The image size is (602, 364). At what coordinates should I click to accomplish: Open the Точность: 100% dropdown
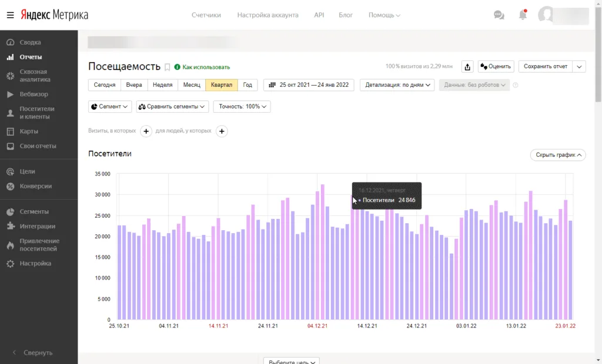point(242,106)
